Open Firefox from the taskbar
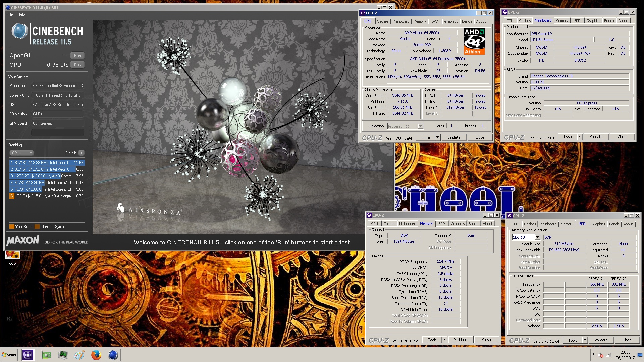The height and width of the screenshot is (362, 644). (96, 355)
